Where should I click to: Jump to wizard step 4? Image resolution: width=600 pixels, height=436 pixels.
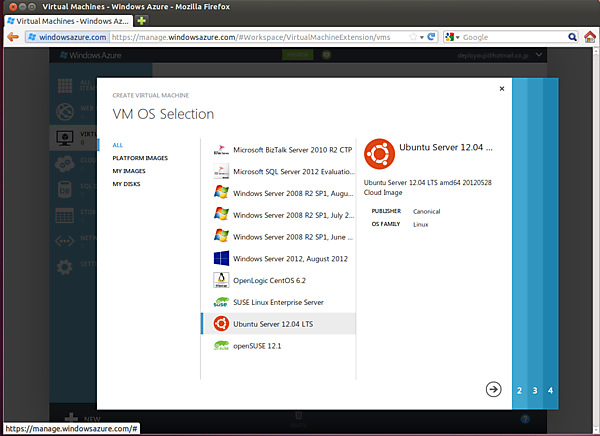point(550,390)
